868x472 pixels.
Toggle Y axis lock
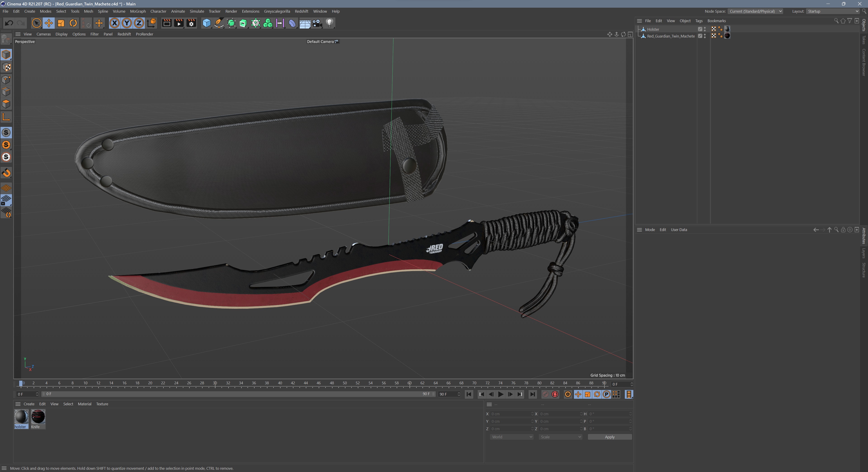click(127, 23)
